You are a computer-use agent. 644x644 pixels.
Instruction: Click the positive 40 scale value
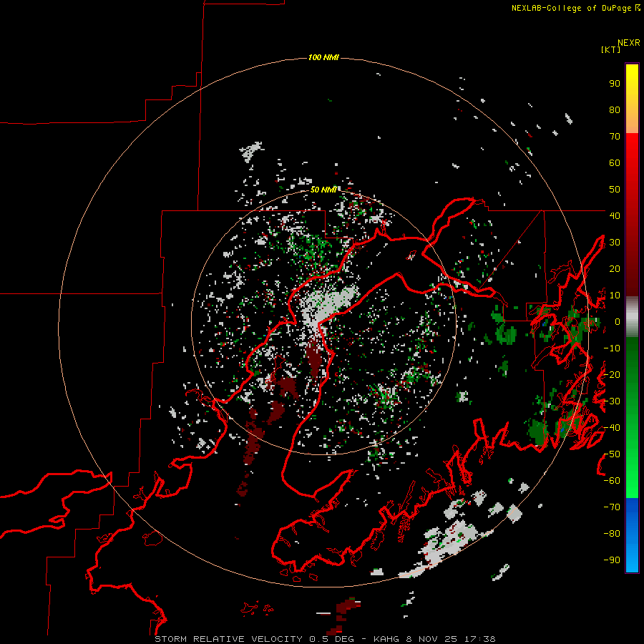[x=615, y=215]
